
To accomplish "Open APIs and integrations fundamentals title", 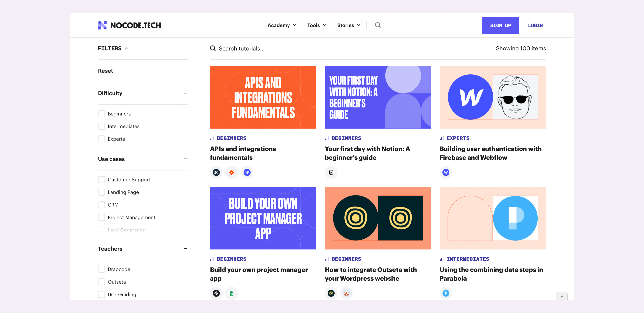I will [x=243, y=153].
